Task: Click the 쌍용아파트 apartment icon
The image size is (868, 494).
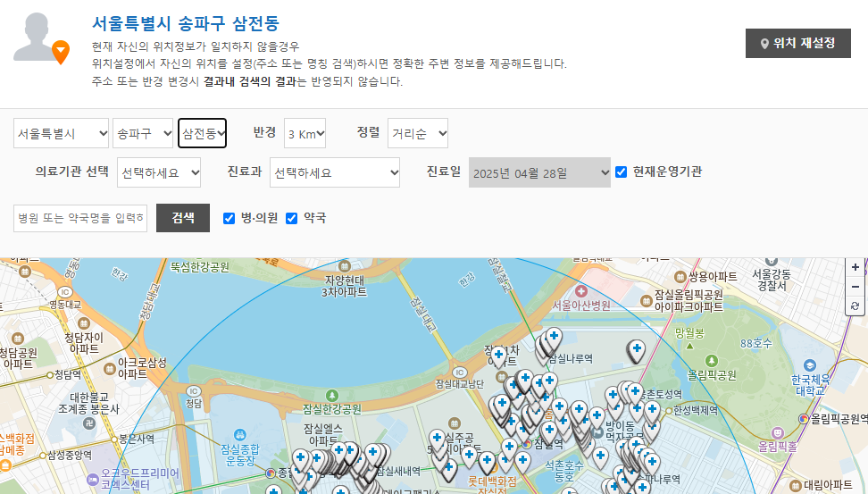Action: pyautogui.click(x=680, y=276)
